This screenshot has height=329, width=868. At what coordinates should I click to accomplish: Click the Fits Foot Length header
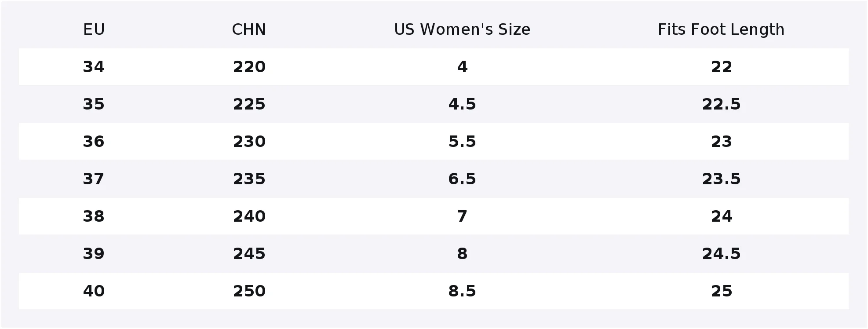pos(721,29)
